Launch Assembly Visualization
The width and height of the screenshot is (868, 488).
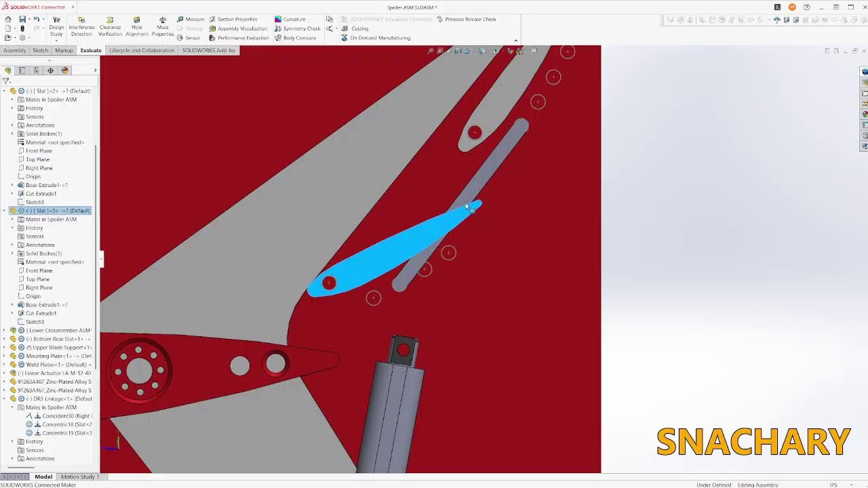click(238, 28)
